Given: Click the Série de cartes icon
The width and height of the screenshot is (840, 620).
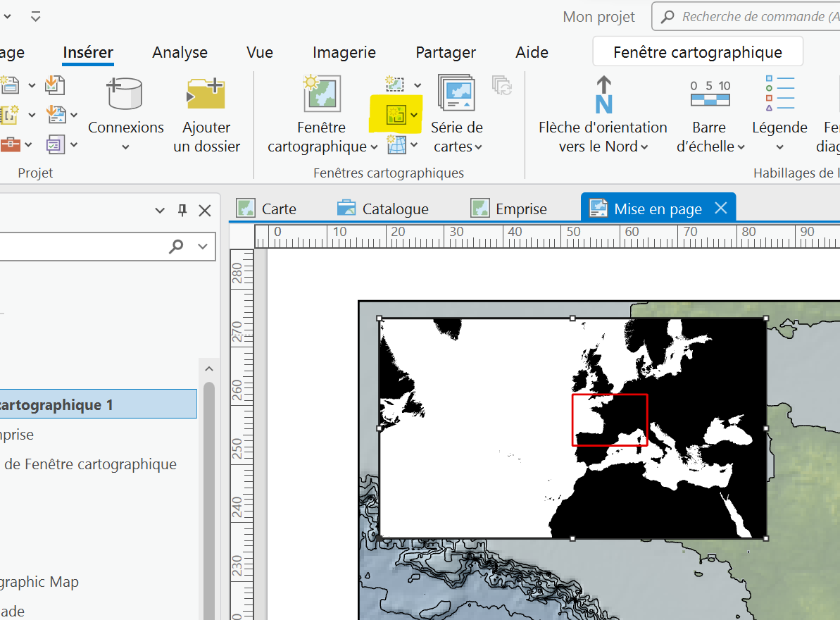Looking at the screenshot, I should tap(456, 94).
